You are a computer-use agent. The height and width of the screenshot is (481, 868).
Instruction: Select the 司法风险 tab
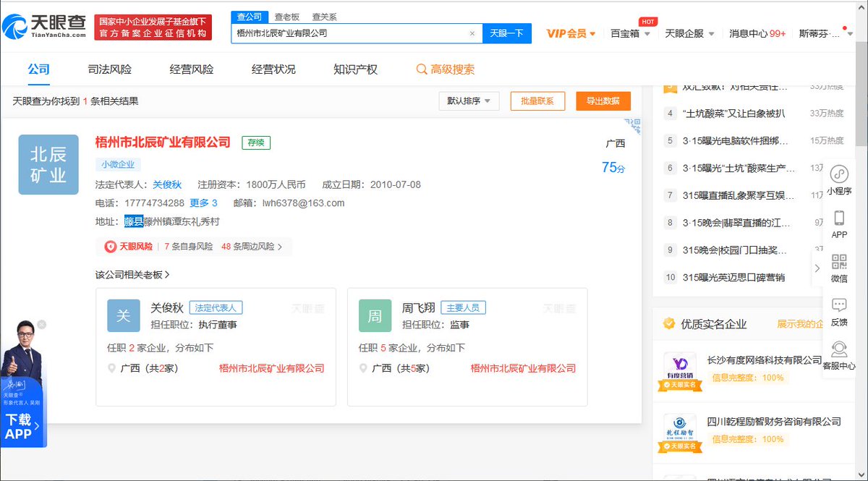click(110, 70)
